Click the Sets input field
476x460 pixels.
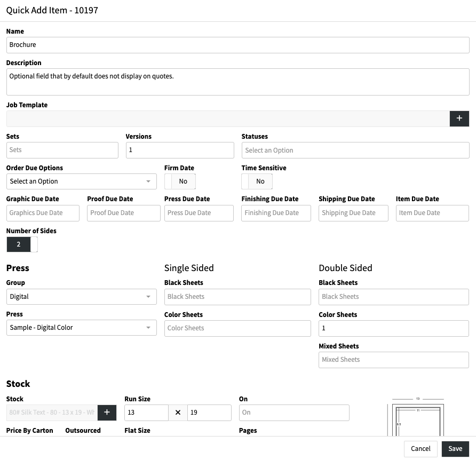(x=62, y=150)
